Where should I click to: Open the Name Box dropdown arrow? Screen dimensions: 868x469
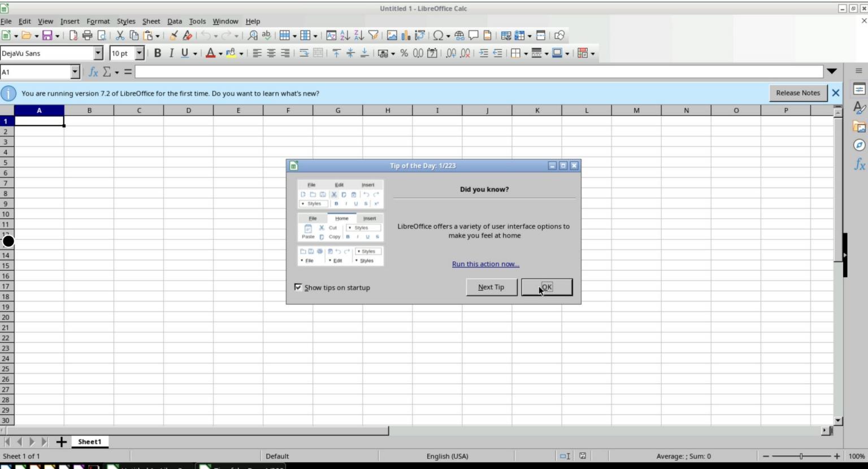pyautogui.click(x=75, y=72)
